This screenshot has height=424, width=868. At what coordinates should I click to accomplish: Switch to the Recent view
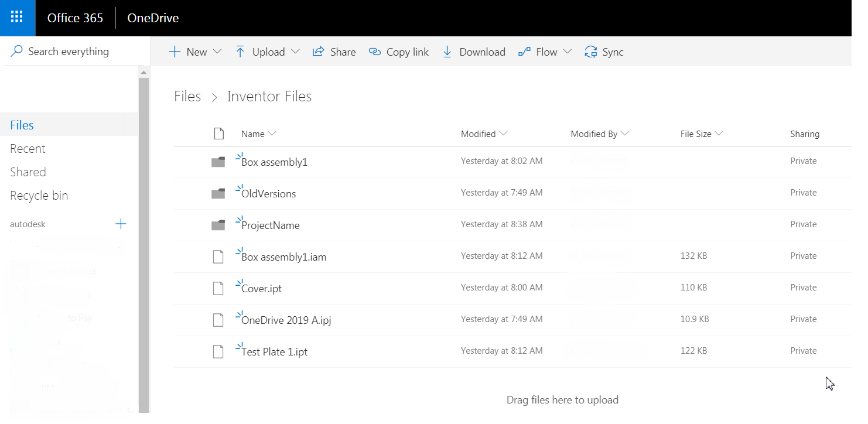28,148
